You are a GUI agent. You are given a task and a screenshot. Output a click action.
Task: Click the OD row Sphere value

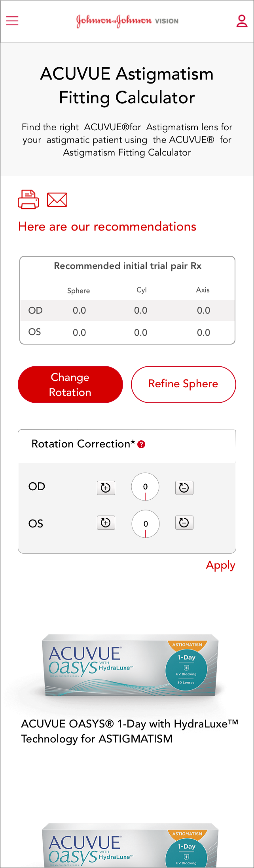79,310
